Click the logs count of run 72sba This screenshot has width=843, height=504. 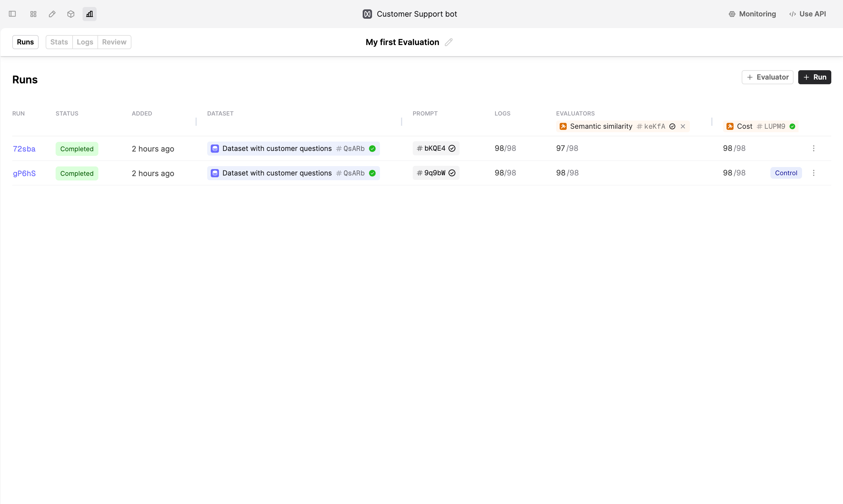click(x=505, y=148)
